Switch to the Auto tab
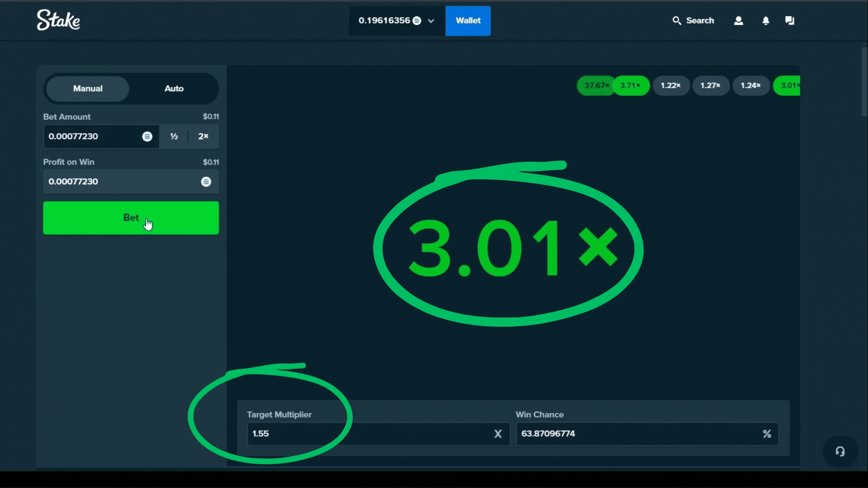The image size is (868, 488). click(x=174, y=89)
